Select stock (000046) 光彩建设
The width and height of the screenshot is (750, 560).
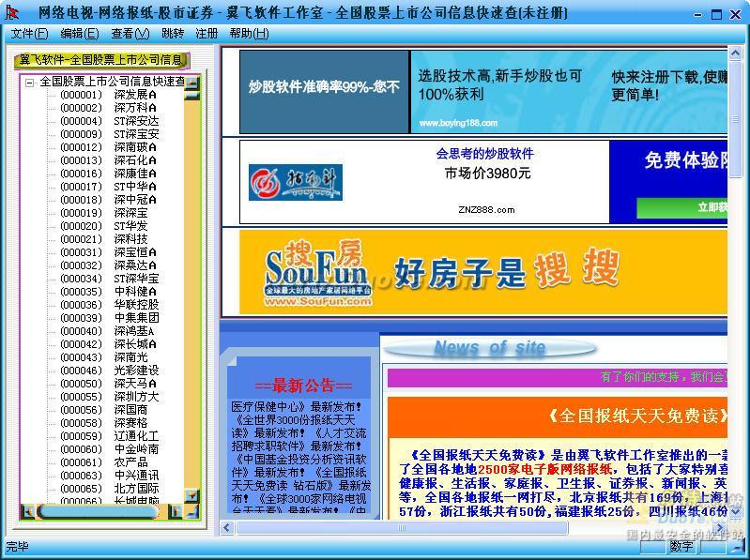click(110, 371)
